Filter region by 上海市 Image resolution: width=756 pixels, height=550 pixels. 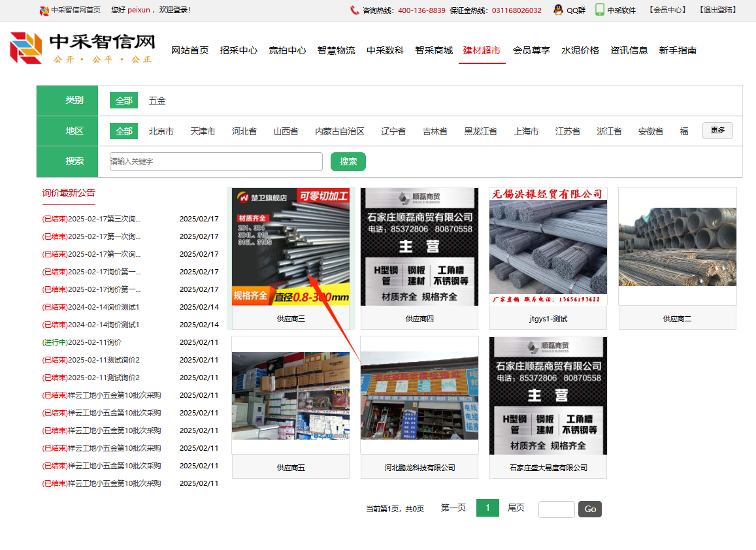point(526,131)
